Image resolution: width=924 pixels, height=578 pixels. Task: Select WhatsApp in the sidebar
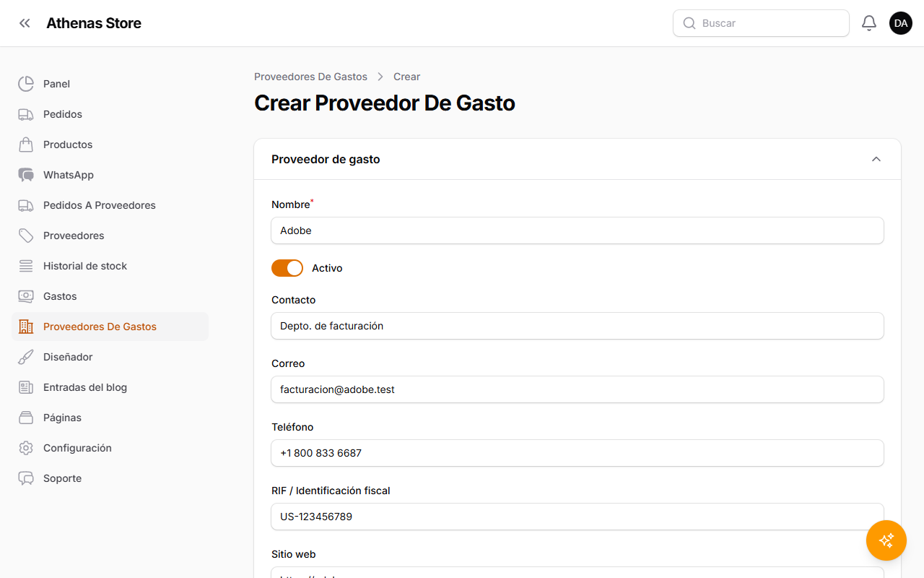pos(110,175)
